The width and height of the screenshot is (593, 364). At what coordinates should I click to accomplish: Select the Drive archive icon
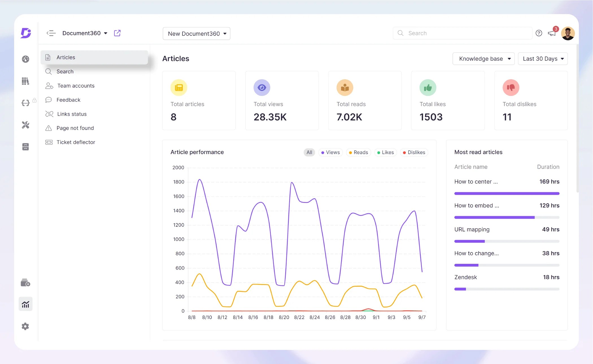(25, 146)
